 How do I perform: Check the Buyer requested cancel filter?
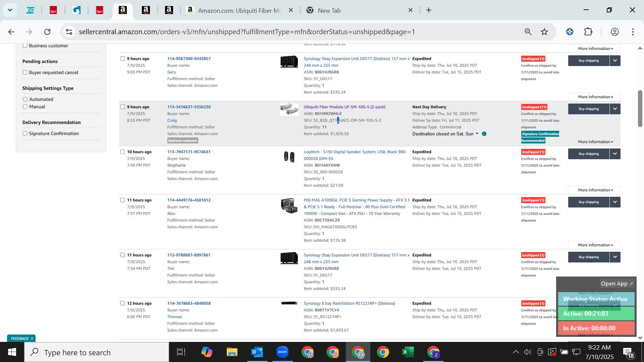pyautogui.click(x=25, y=72)
